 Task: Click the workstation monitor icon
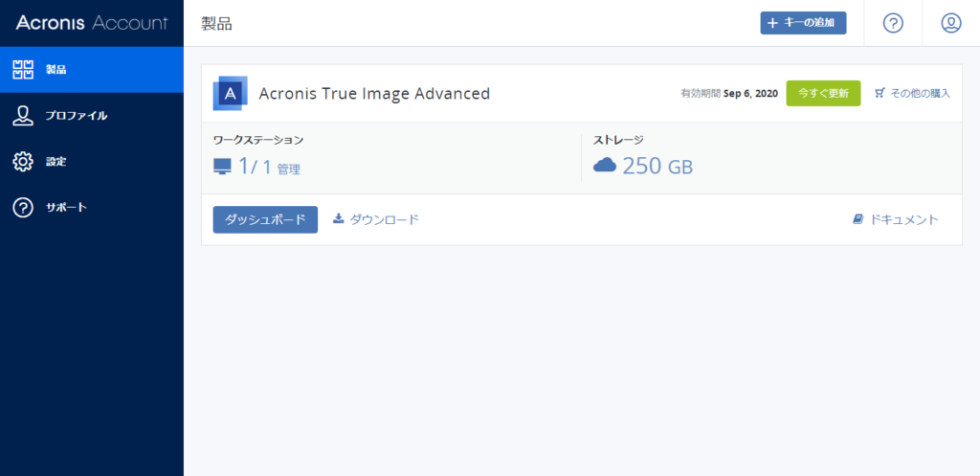coord(222,167)
